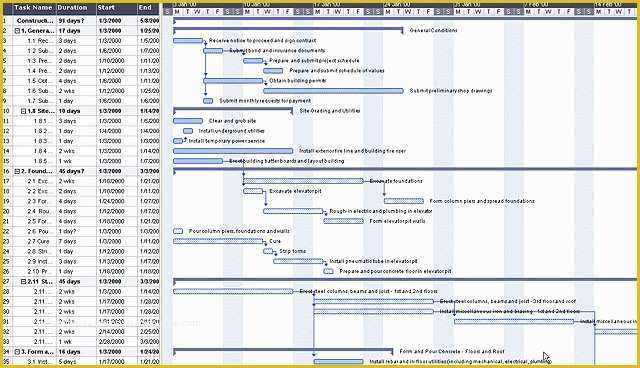
Task: Select the '1 day?' duration cell
Action: tap(76, 231)
